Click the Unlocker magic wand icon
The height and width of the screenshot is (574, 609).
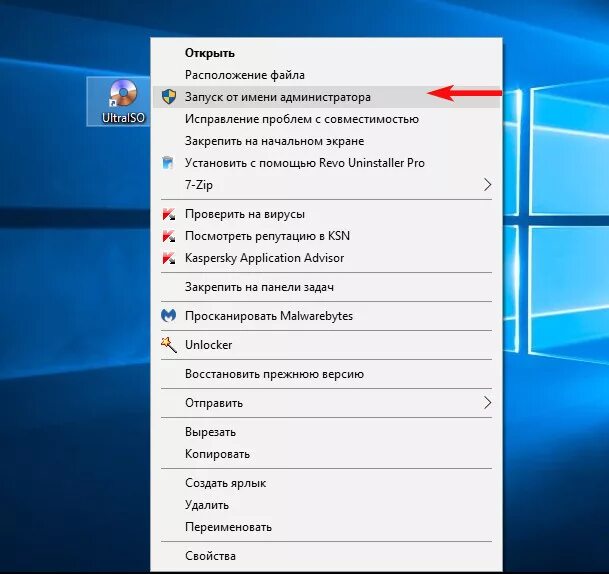click(x=169, y=344)
